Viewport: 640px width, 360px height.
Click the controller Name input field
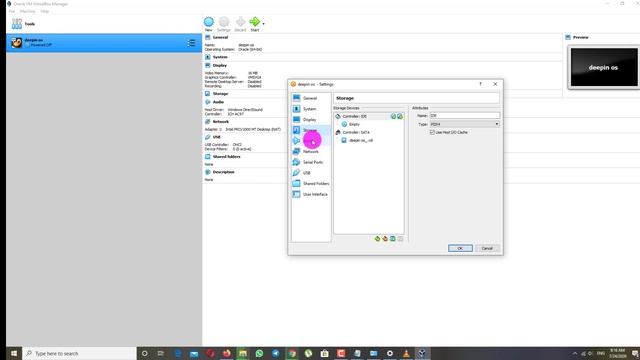coord(464,116)
